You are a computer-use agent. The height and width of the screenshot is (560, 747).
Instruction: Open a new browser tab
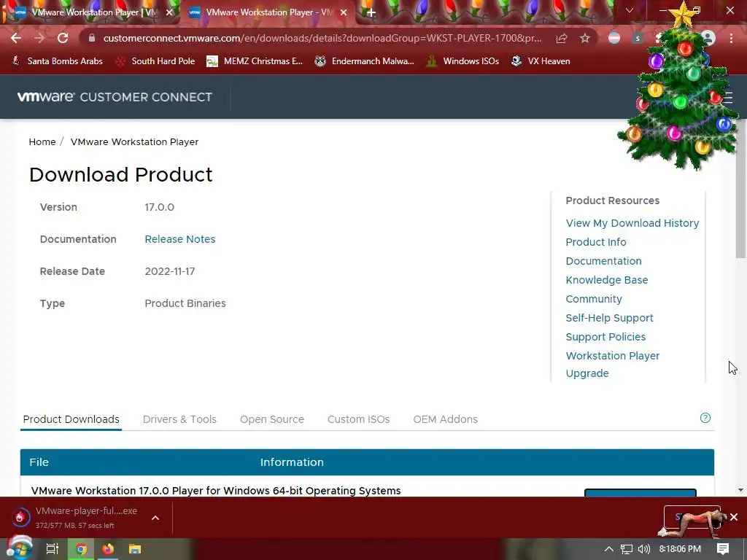point(371,13)
